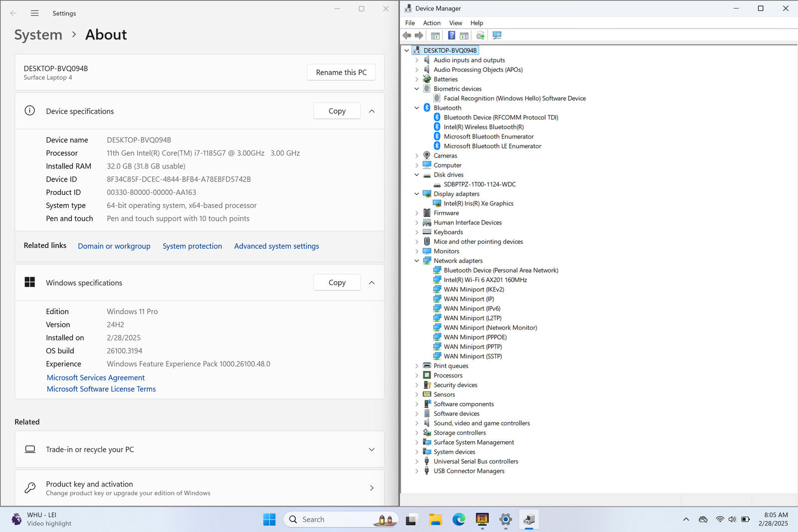This screenshot has height=532, width=798.
Task: Select WAN Miniport (PPPOE) adapter
Action: pos(475,337)
